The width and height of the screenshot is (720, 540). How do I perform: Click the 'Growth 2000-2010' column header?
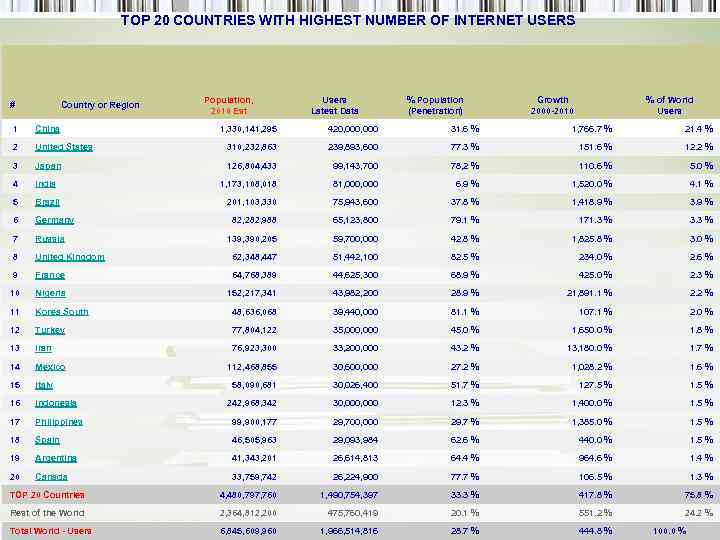coord(552,105)
